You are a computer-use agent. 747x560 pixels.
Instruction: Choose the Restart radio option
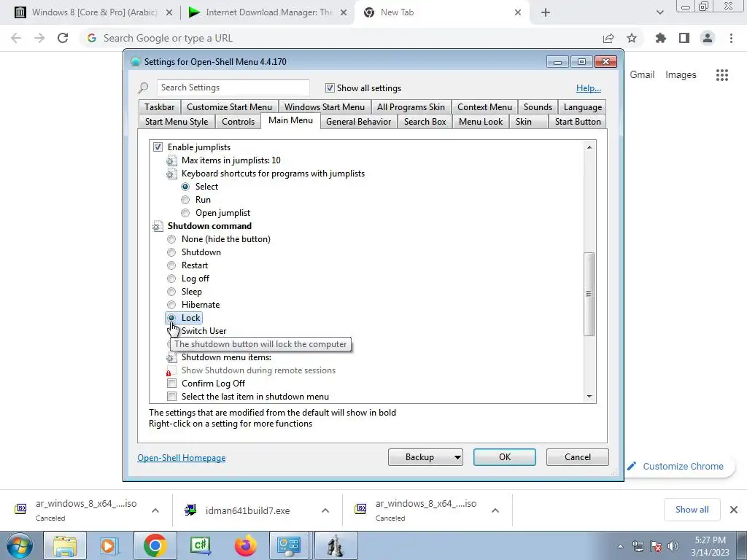[171, 265]
